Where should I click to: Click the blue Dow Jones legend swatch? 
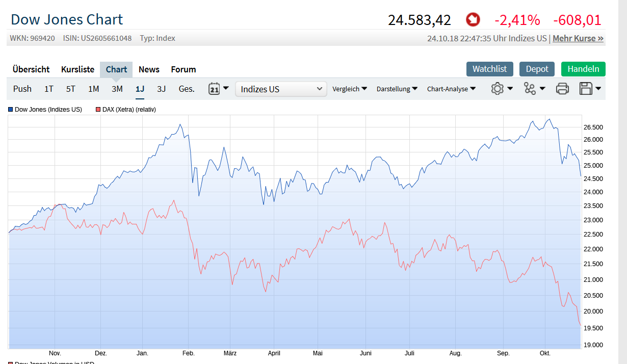(x=11, y=110)
